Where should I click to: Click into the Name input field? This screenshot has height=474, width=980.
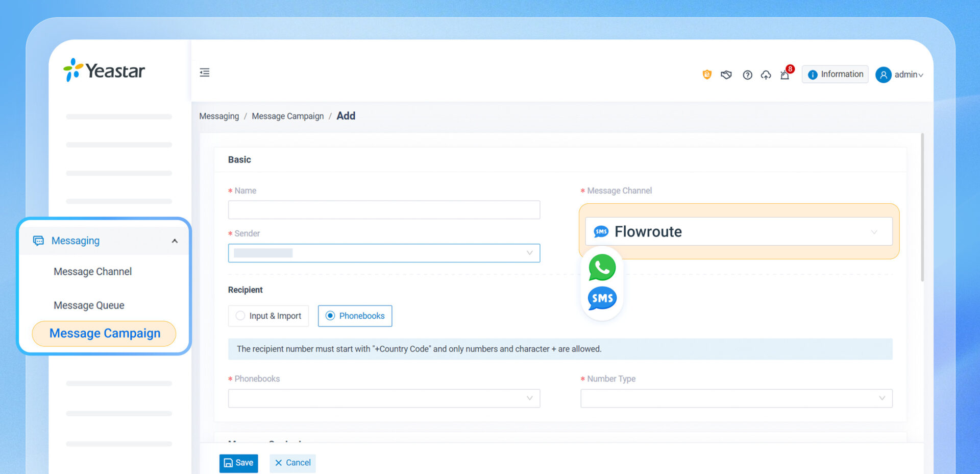(x=384, y=210)
